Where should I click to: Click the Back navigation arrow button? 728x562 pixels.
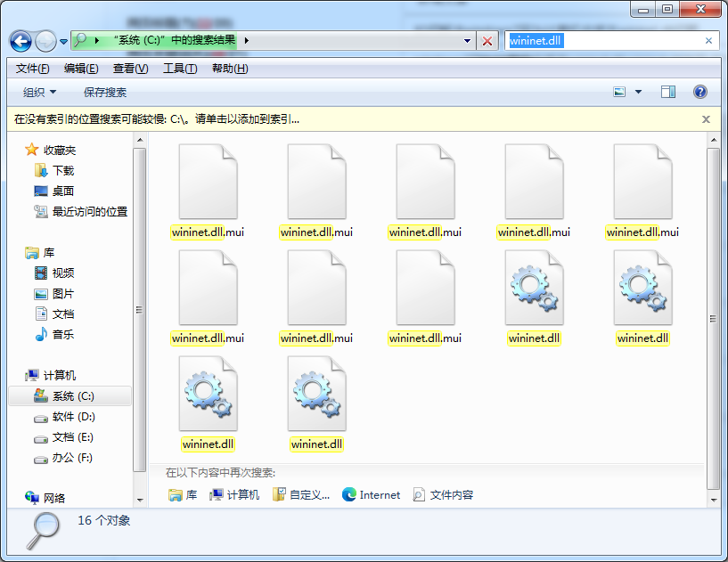pyautogui.click(x=21, y=41)
